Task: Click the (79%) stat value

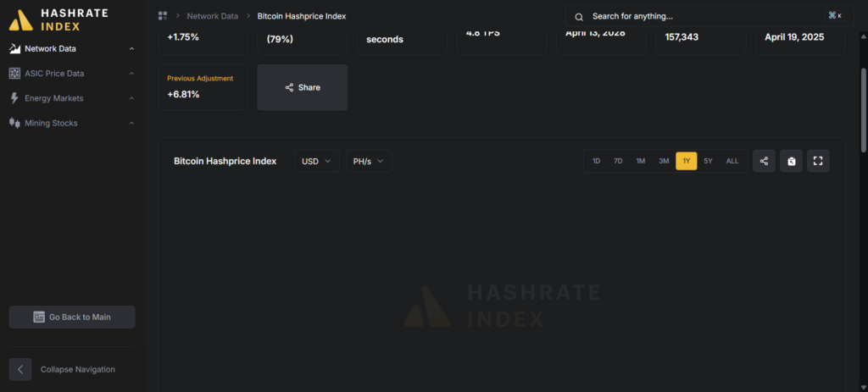Action: (x=280, y=39)
